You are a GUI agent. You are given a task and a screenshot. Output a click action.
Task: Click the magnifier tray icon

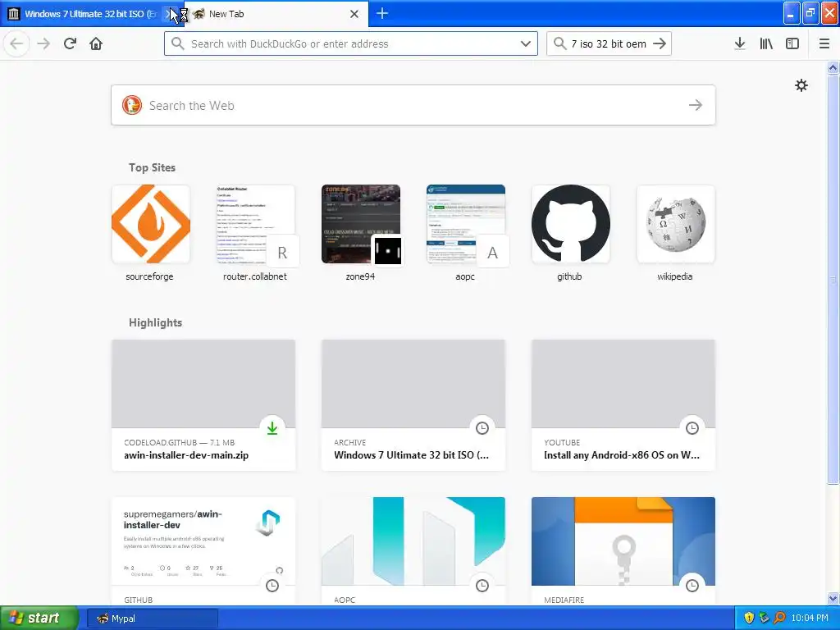point(779,619)
